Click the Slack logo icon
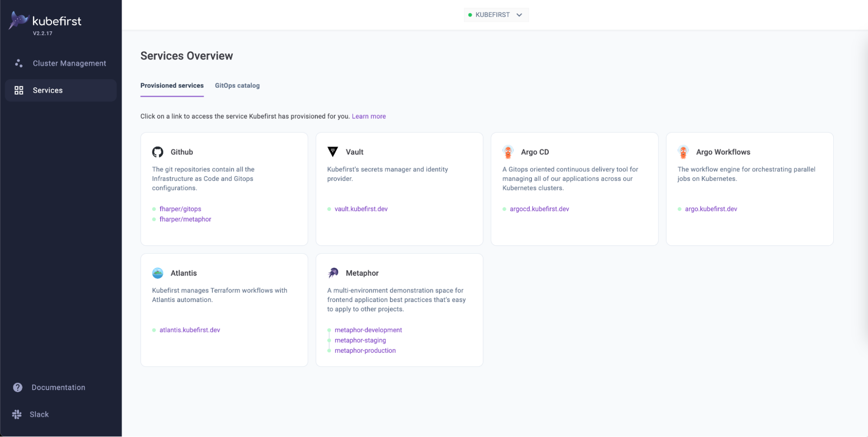 [x=17, y=414]
